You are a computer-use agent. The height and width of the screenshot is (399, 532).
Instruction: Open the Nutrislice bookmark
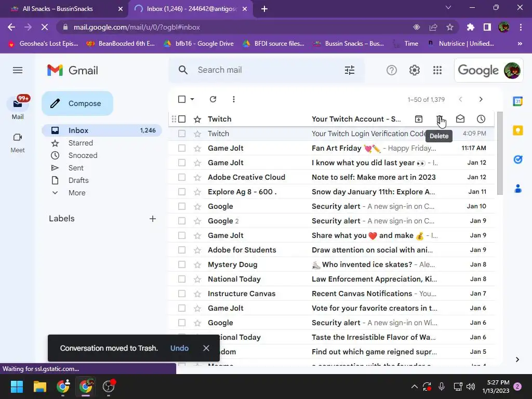pos(461,44)
